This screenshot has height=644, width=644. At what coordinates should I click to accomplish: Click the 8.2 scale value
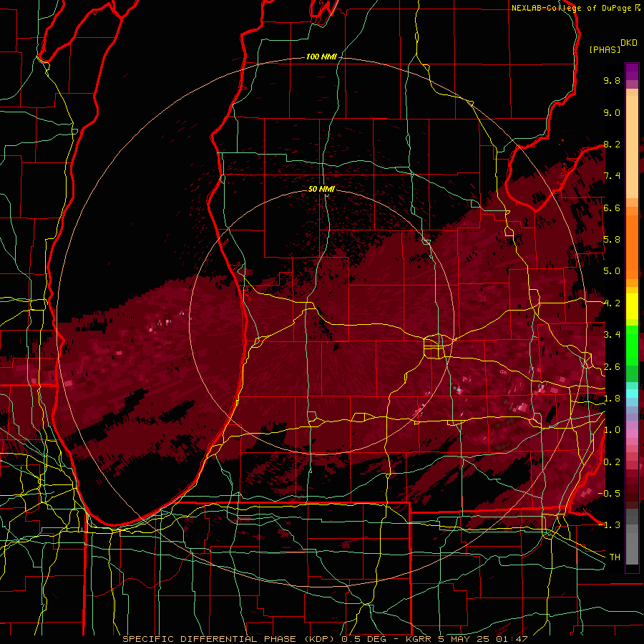612,144
